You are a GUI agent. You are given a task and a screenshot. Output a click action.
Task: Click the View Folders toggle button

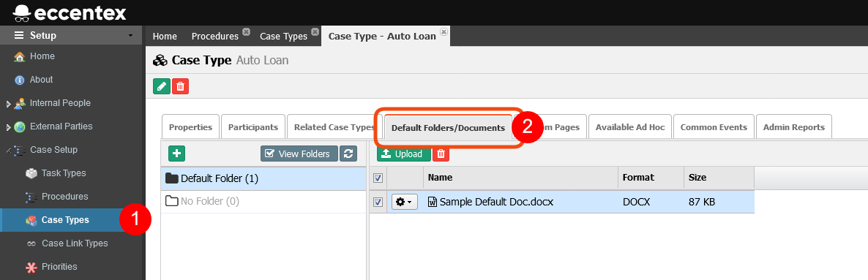299,154
